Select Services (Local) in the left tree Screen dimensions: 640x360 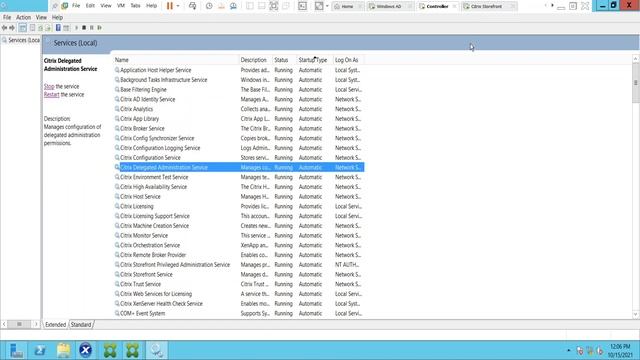click(21, 40)
